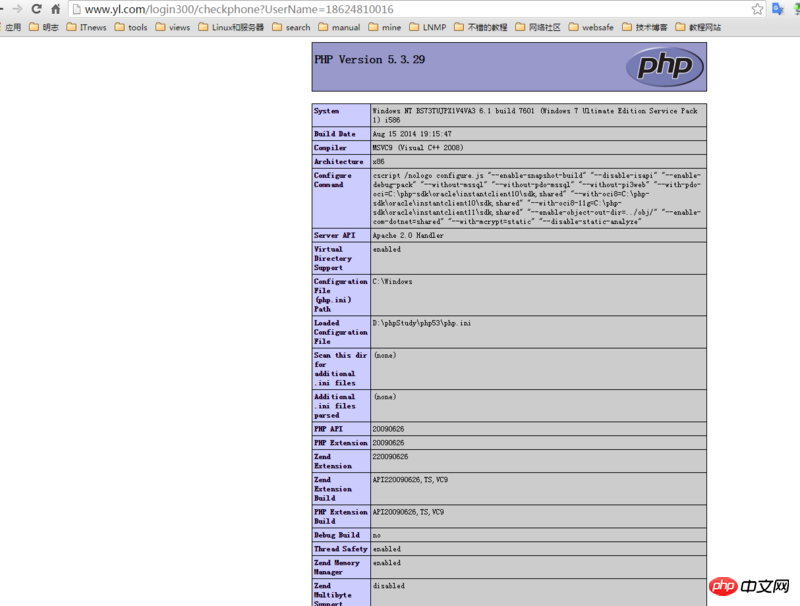Open the bookmark folder right of 应用
The height and width of the screenshot is (606, 800).
tap(44, 28)
